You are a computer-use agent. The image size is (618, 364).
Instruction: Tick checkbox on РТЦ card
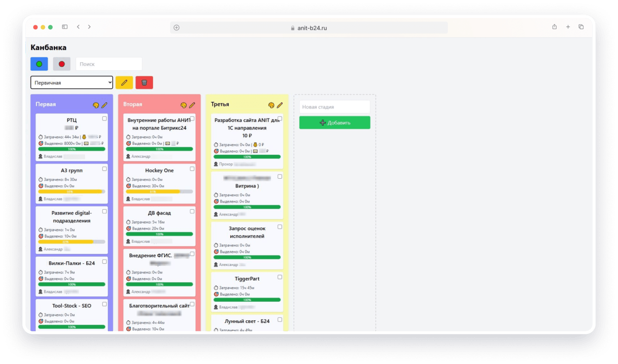coord(104,118)
